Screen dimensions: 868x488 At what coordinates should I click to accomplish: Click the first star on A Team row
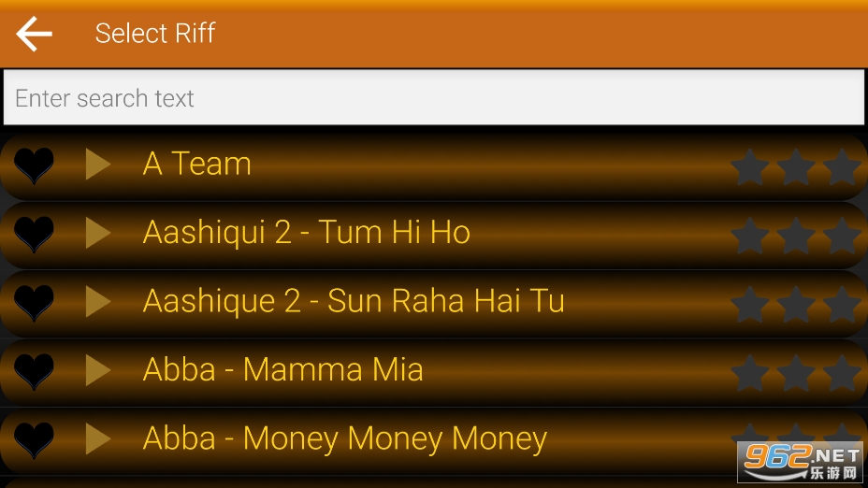tap(749, 167)
